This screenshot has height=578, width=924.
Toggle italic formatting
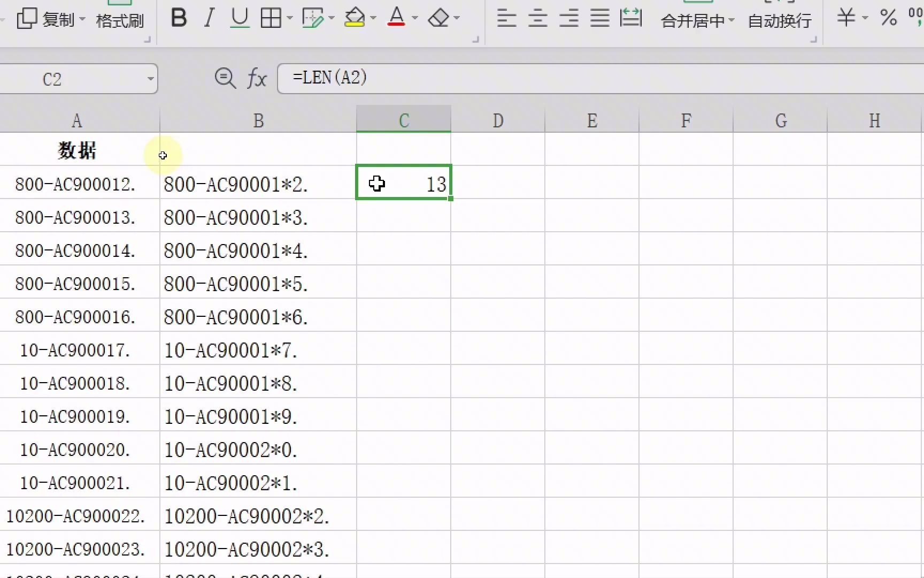209,18
